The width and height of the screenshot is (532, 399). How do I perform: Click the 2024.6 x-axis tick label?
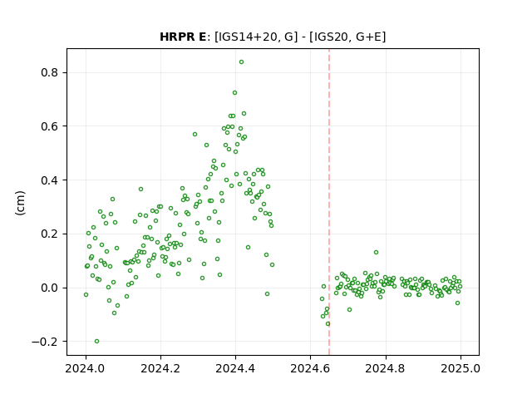pos(310,368)
